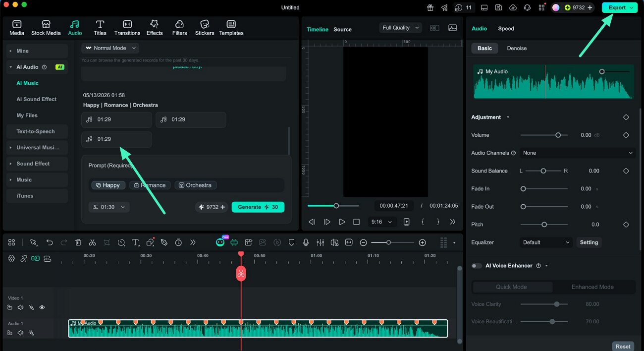The width and height of the screenshot is (644, 351).
Task: Adjust the Volume slider
Action: pyautogui.click(x=544, y=135)
